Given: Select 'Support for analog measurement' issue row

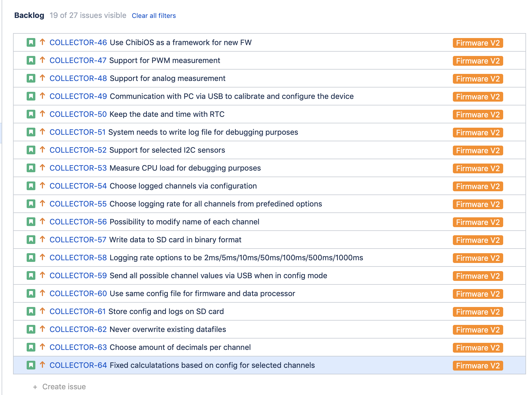Looking at the screenshot, I should click(x=269, y=79).
